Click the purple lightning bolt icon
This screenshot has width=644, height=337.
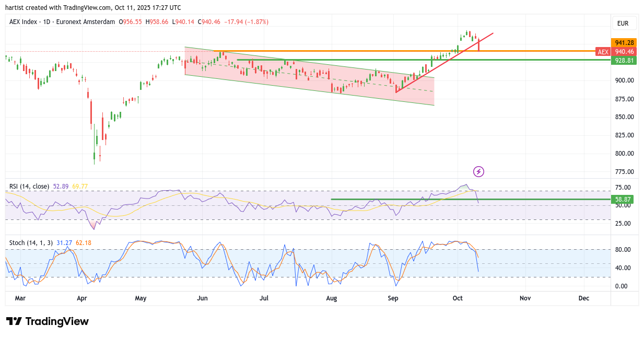click(478, 171)
